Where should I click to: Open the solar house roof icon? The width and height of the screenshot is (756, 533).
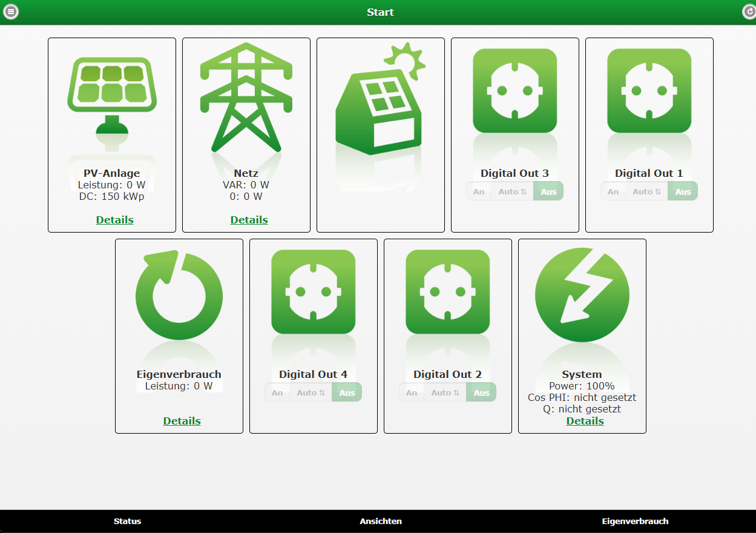click(x=380, y=100)
